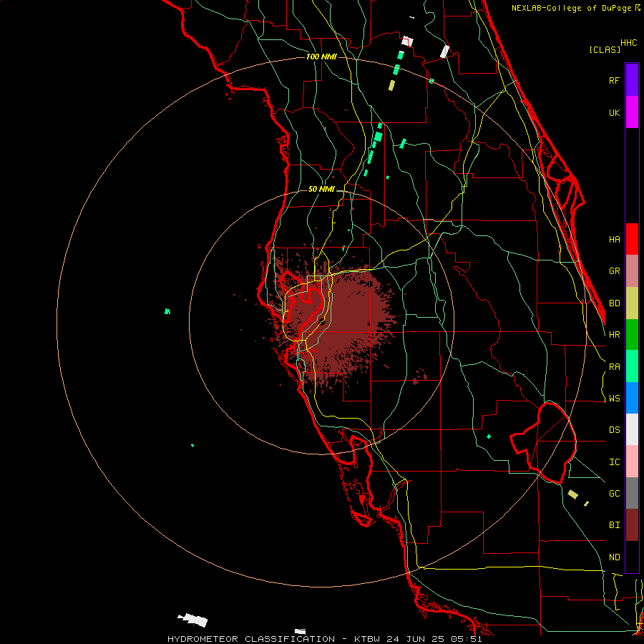
Task: Click the 'BI' legend label
Action: point(615,525)
